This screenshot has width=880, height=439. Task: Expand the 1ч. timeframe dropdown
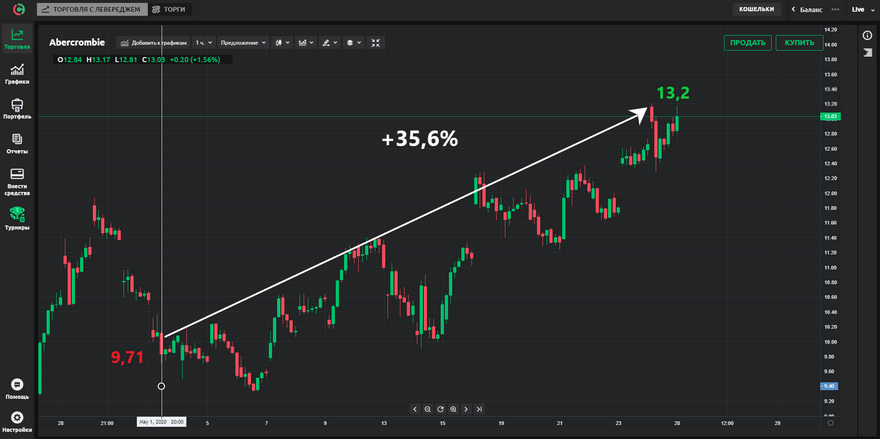[203, 43]
